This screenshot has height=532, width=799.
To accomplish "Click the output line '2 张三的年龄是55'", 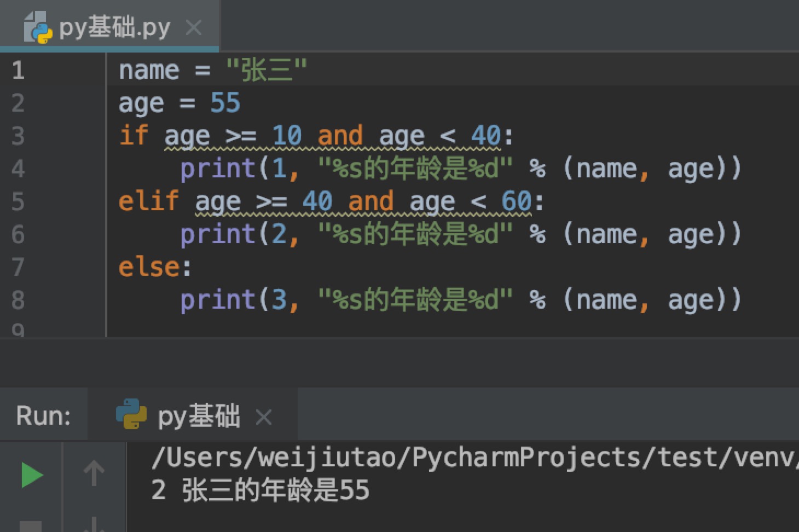I will coord(260,490).
